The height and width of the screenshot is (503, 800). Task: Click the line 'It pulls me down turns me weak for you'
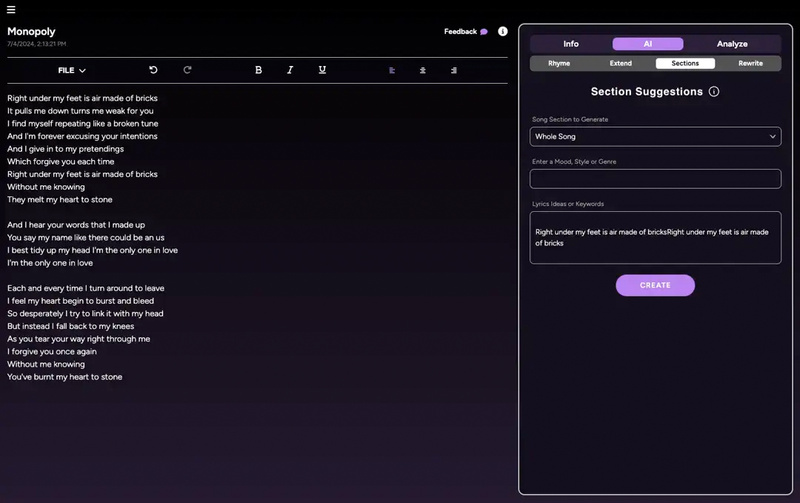pyautogui.click(x=80, y=111)
